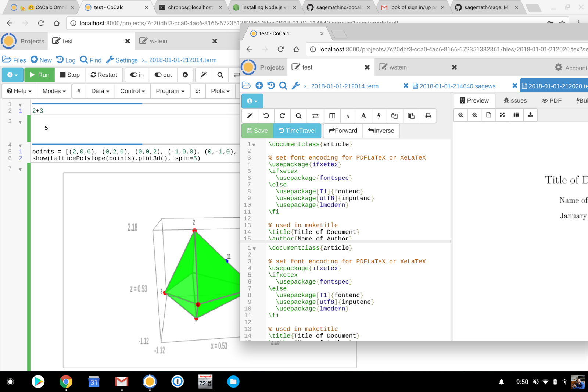Screen dimensions: 588x392
Task: Download the compiled PDF preview
Action: point(530,115)
